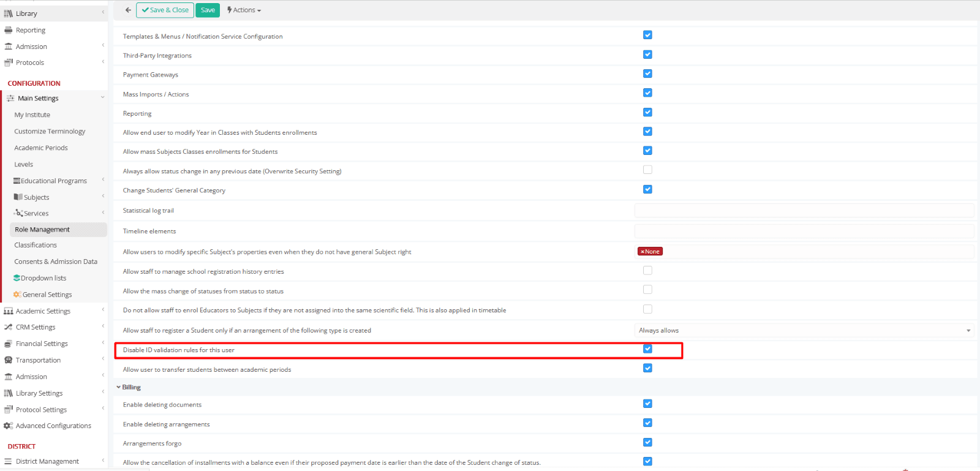Select Role Management in sidebar
Image resolution: width=980 pixels, height=471 pixels.
pos(58,229)
